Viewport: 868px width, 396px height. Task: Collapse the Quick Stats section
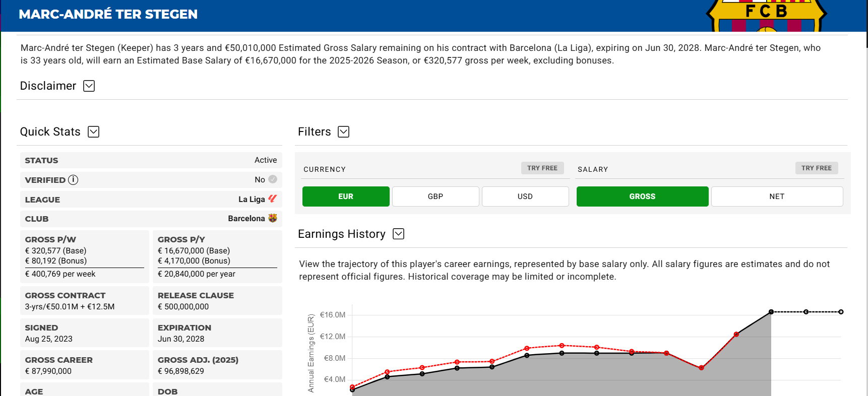94,132
